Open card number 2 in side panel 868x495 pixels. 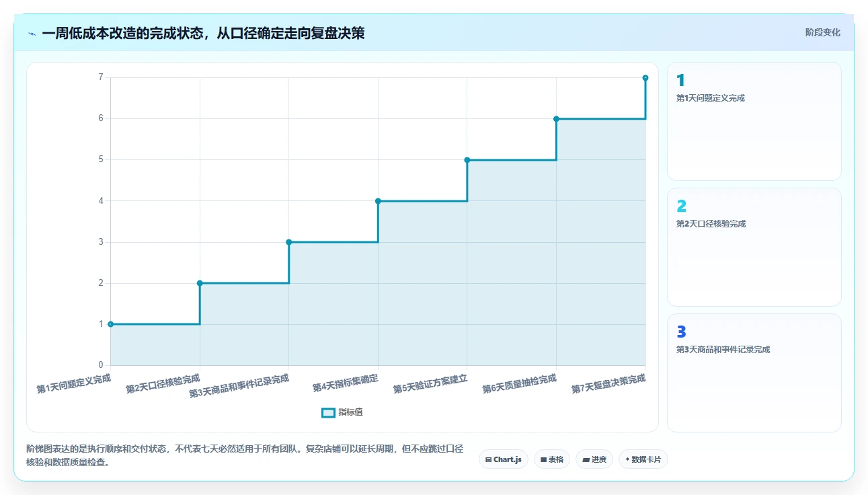(754, 247)
